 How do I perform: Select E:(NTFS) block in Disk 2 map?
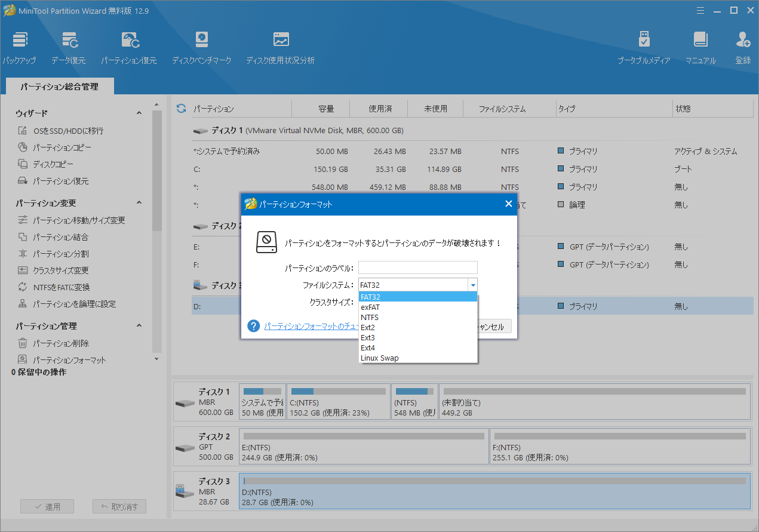(x=364, y=446)
